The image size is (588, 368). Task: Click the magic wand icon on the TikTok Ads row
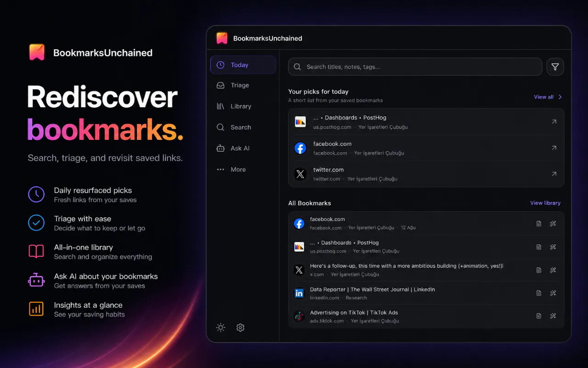pos(553,316)
